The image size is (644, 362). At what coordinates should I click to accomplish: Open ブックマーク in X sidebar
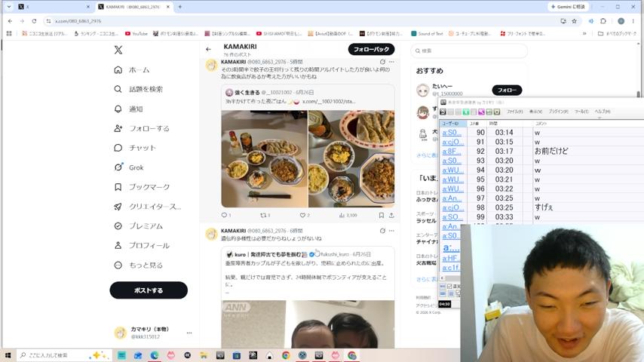point(142,187)
